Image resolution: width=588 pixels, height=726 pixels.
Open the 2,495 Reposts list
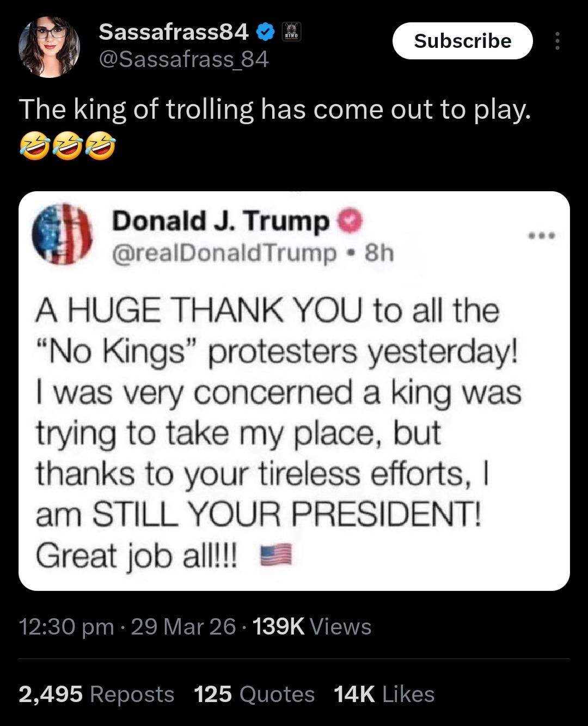96,694
